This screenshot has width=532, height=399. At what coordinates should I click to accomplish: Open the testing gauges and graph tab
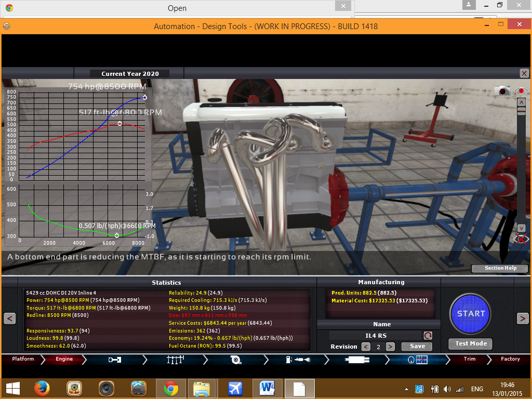(x=418, y=360)
